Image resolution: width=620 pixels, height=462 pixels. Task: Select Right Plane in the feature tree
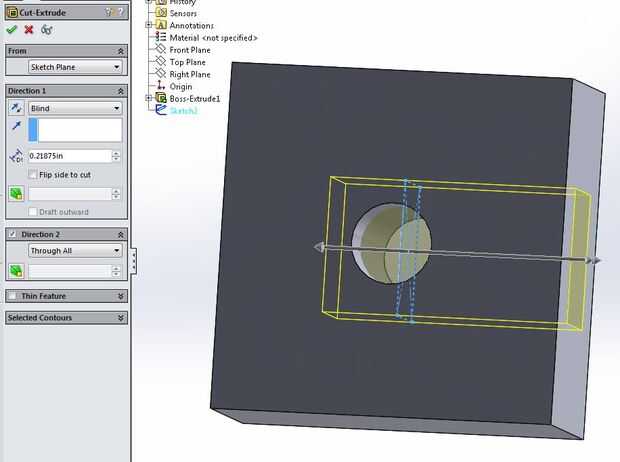[190, 74]
